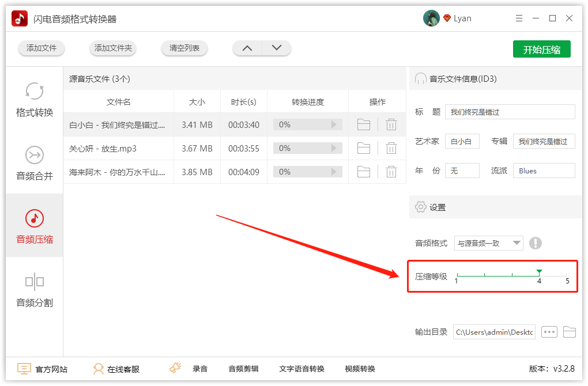588x386 pixels.
Task: Open the 音频分割 tab
Action: click(35, 289)
